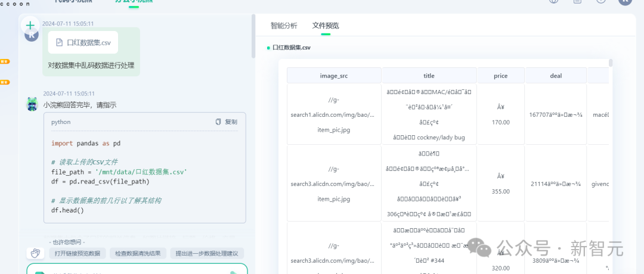Switch to the 智能分析 tab
The image size is (644, 274).
point(284,26)
